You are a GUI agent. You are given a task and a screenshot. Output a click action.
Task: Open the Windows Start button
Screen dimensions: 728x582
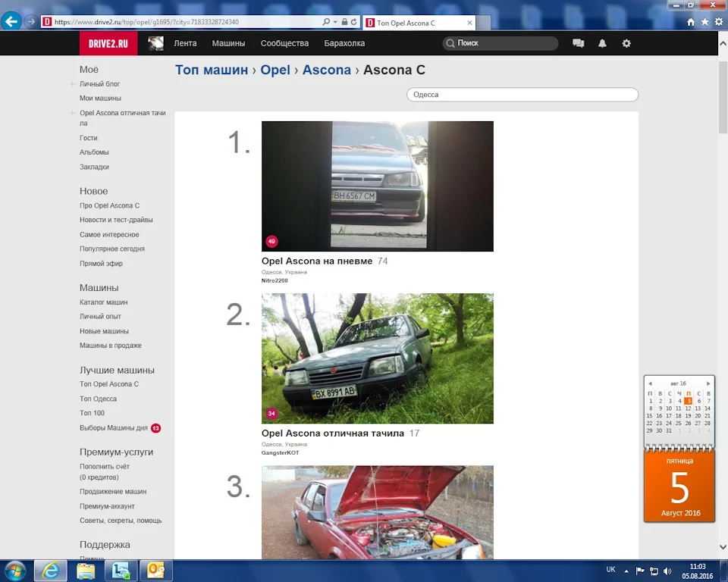pos(15,571)
